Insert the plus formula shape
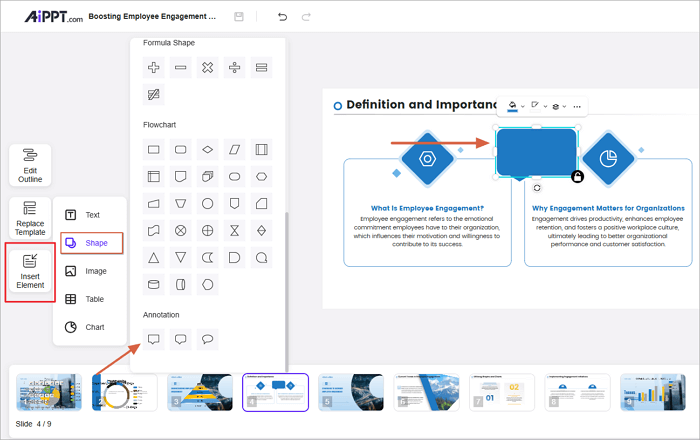 (x=154, y=67)
